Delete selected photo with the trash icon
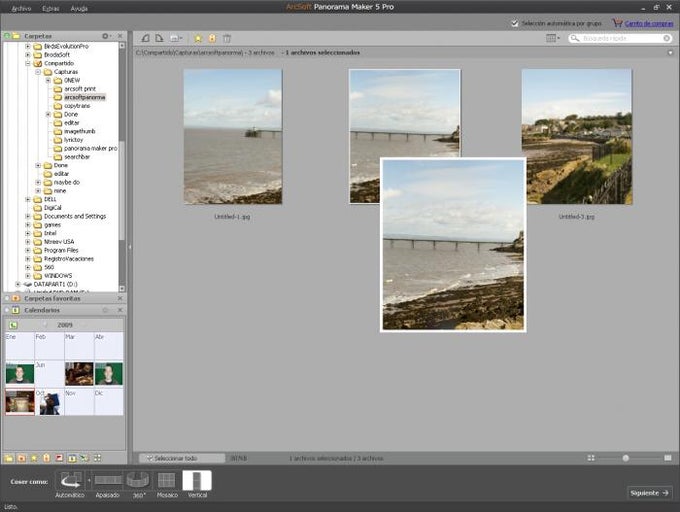The height and width of the screenshot is (512, 680). (x=227, y=39)
